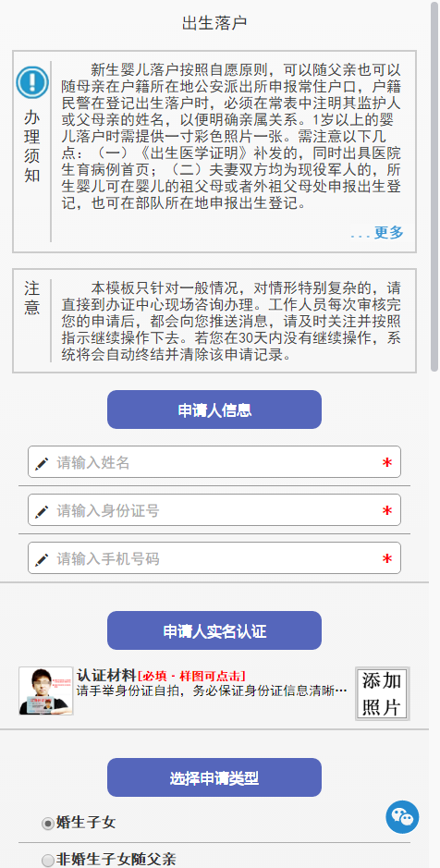
Task: Select the 婚生子女 radio option
Action: pyautogui.click(x=48, y=824)
